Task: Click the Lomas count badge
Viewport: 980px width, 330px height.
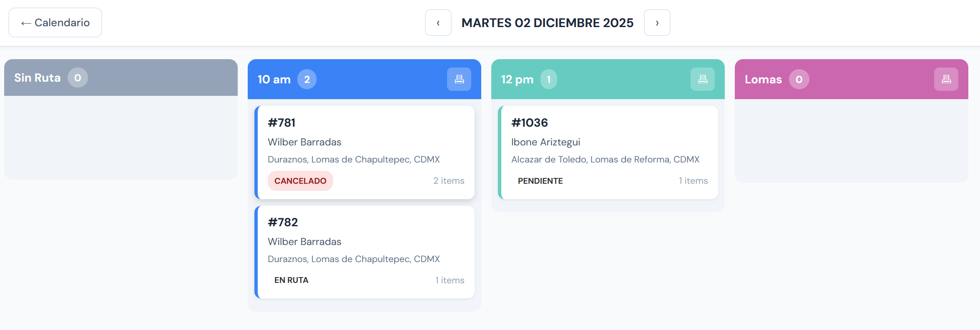Action: click(799, 80)
